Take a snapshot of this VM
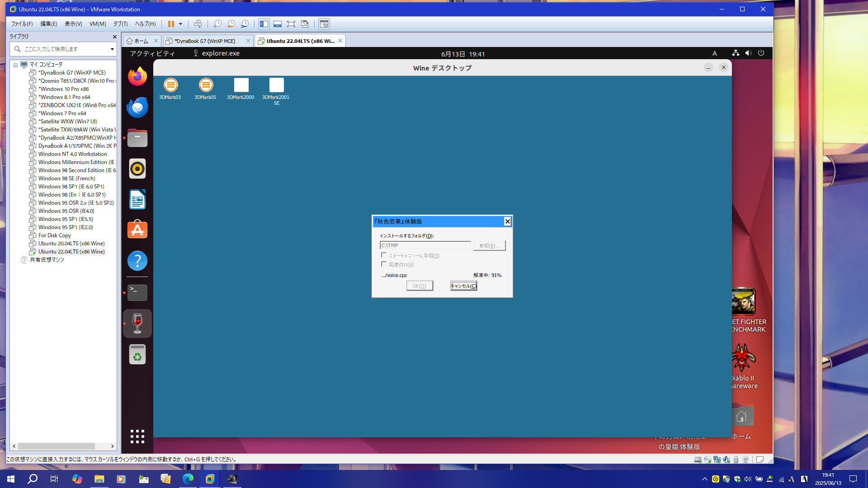Screen dimensions: 868x488 click(217, 24)
